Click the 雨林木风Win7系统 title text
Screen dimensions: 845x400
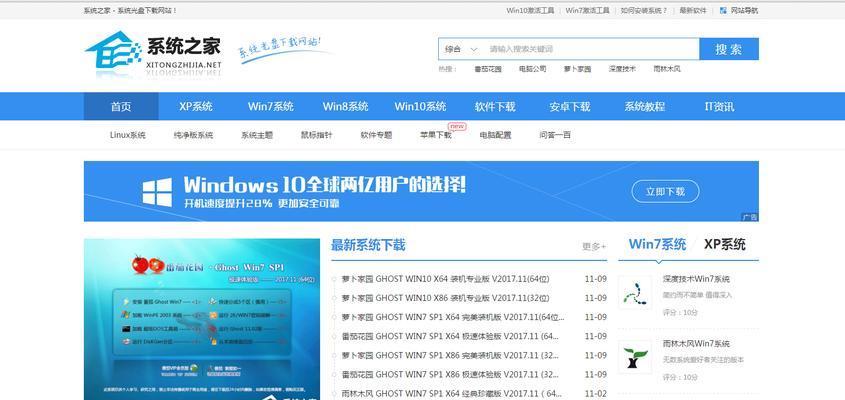696,343
